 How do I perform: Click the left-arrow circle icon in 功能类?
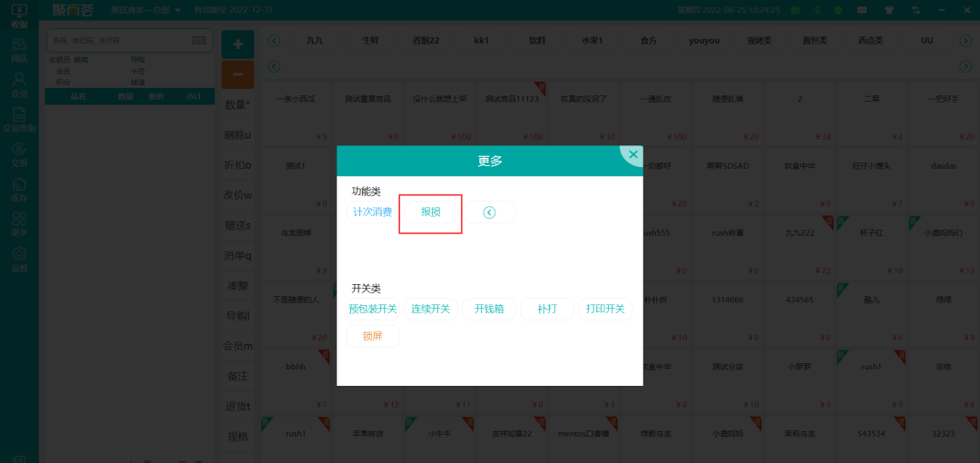tap(490, 212)
